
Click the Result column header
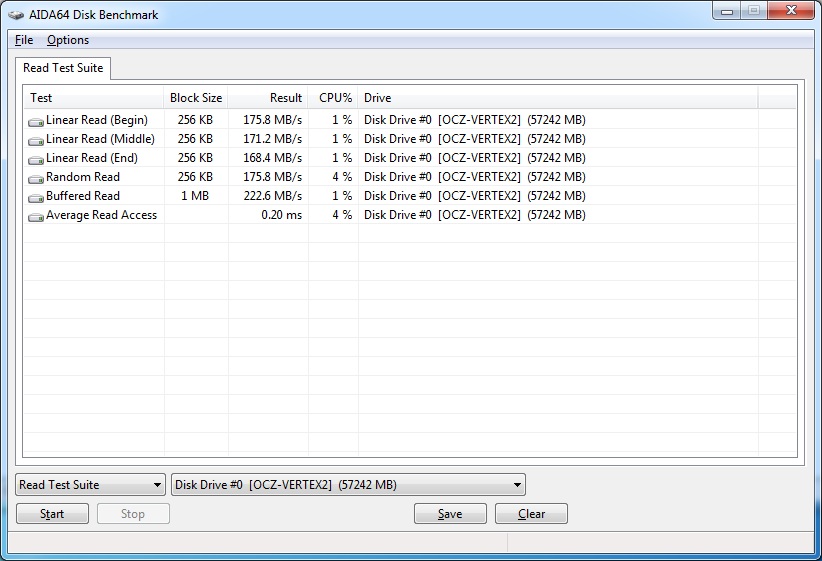click(268, 98)
